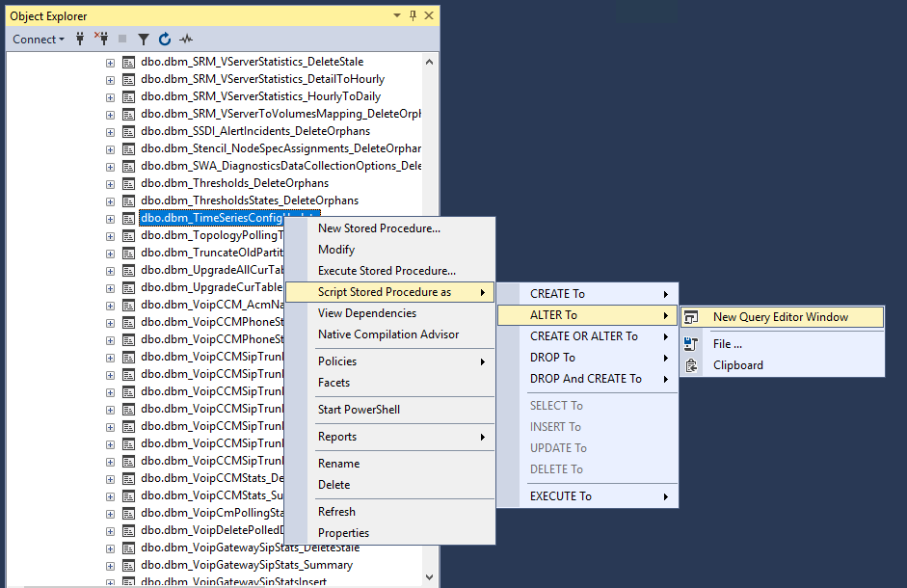Screen dimensions: 907x588
Task: Click the greyed Stop square toolbar icon
Action: (x=122, y=39)
